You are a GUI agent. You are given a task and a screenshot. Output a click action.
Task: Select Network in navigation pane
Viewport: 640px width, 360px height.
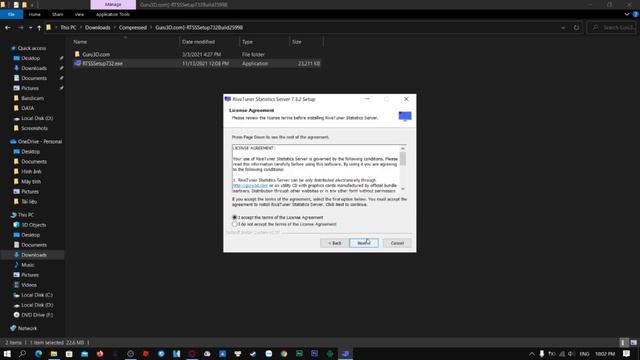(x=27, y=328)
